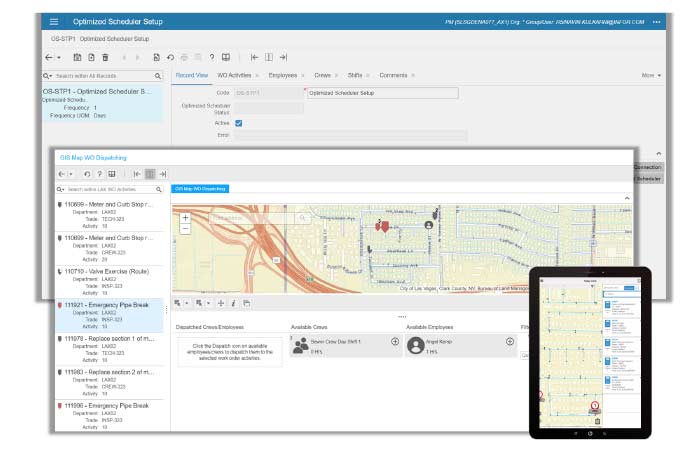The height and width of the screenshot is (452, 700).
Task: Click the Search within All Records field
Action: [102, 76]
